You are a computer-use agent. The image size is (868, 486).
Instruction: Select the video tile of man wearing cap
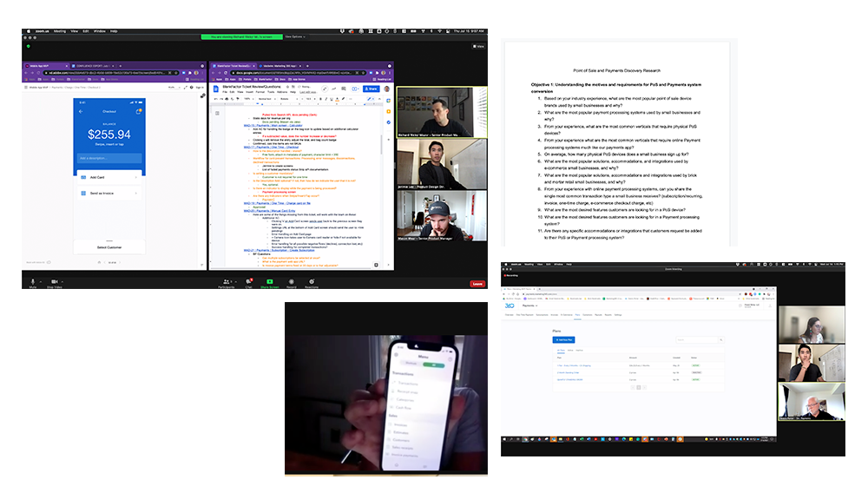coord(442,216)
